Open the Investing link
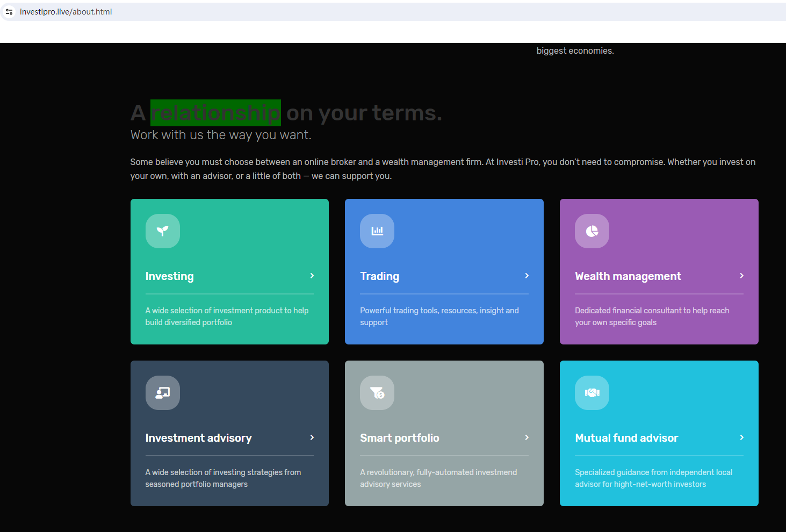 (170, 276)
